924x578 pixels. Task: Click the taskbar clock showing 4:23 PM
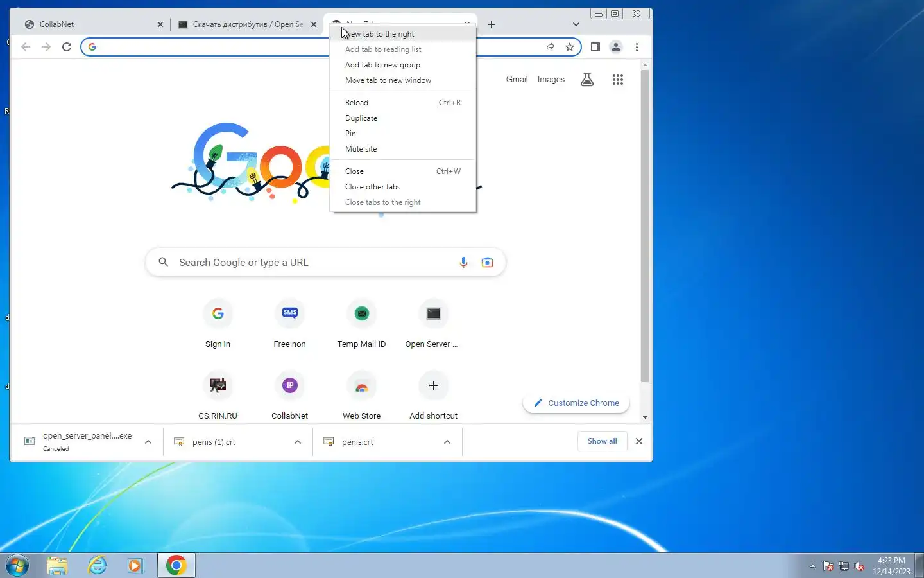[891, 566]
